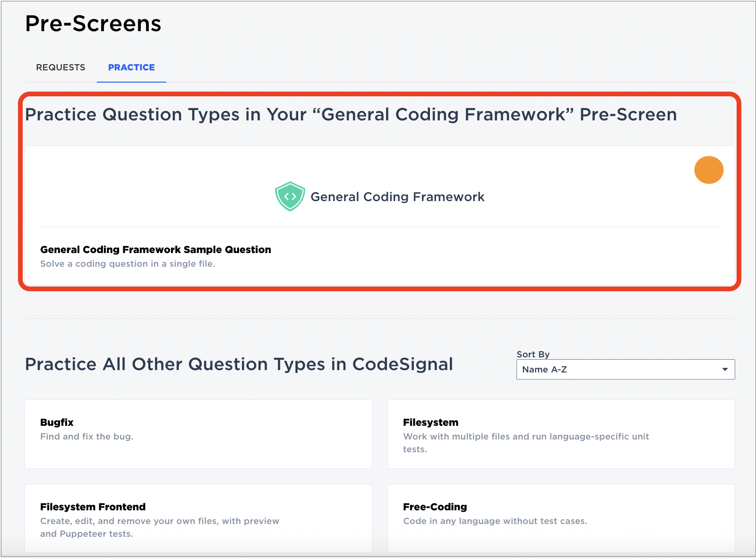The width and height of the screenshot is (756, 558).
Task: Click the green shield code icon
Action: [x=290, y=196]
